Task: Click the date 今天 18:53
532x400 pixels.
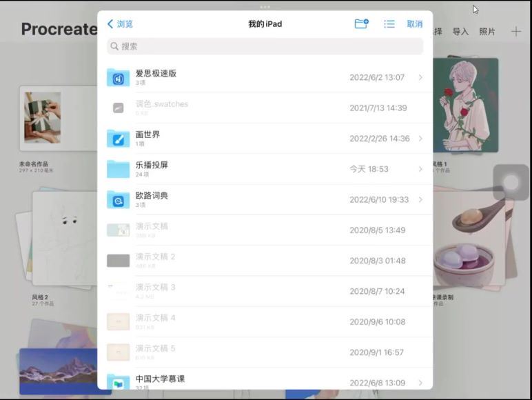Action: [x=369, y=169]
